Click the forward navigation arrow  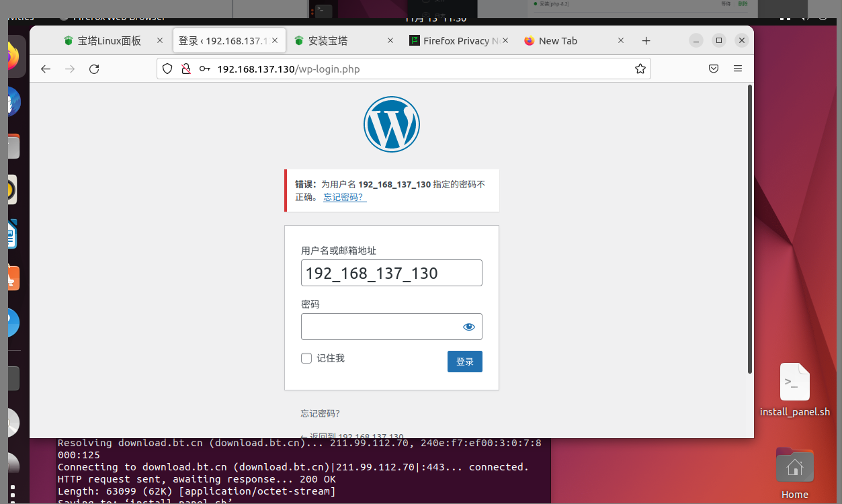(x=70, y=69)
